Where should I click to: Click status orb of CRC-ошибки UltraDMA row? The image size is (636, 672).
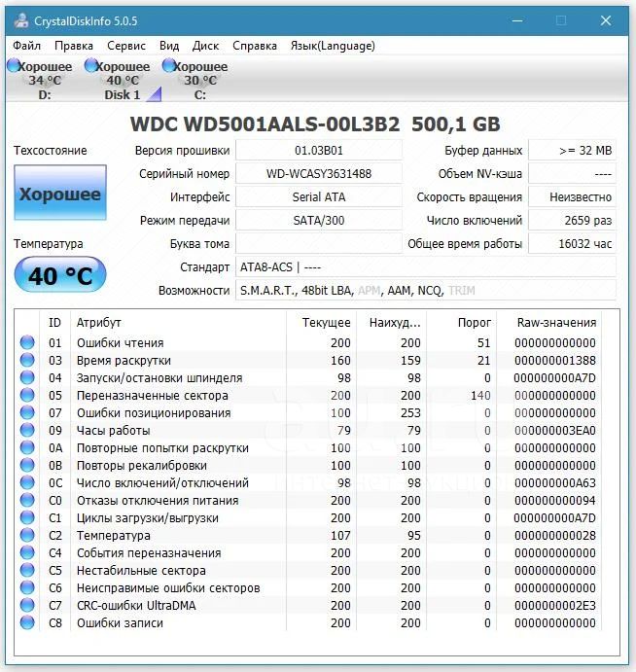(27, 605)
